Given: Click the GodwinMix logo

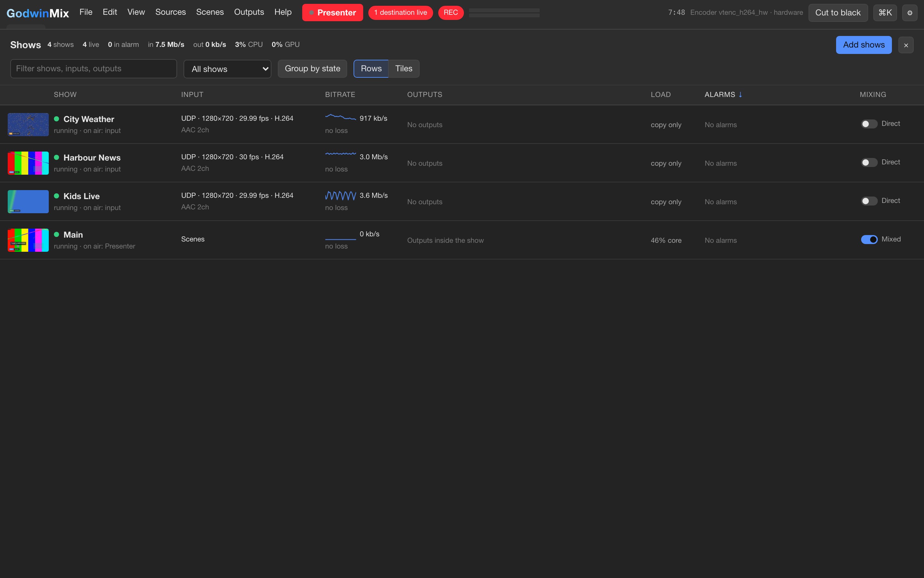Looking at the screenshot, I should (38, 13).
